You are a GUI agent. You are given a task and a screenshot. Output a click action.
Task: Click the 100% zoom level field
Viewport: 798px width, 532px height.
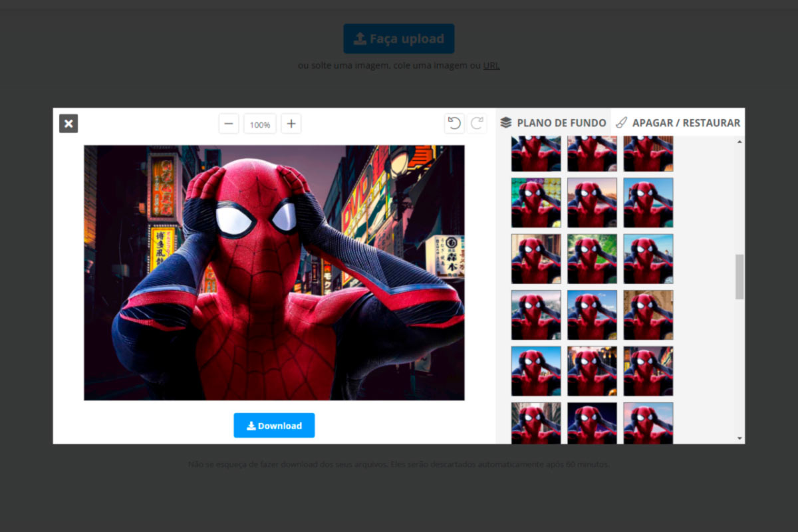pyautogui.click(x=260, y=124)
